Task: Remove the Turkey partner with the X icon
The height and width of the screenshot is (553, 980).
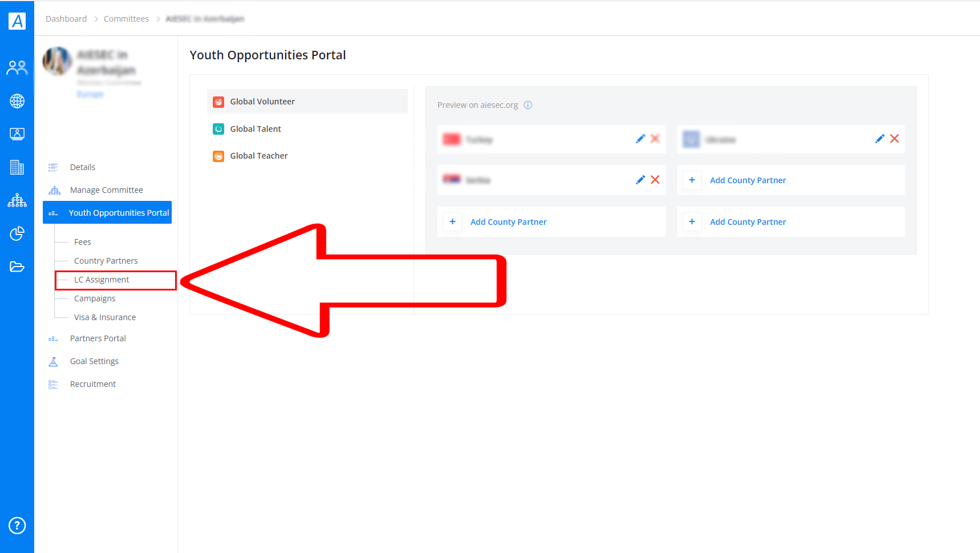Action: point(655,139)
